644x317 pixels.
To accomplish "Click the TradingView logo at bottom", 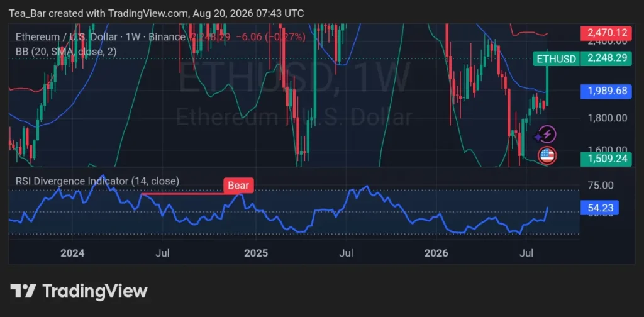I will point(79,291).
